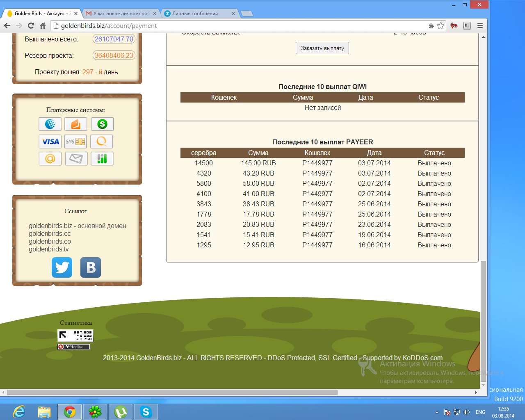Image resolution: width=525 pixels, height=420 pixels.
Task: Click the 43.20 RUB amount
Action: pos(258,173)
